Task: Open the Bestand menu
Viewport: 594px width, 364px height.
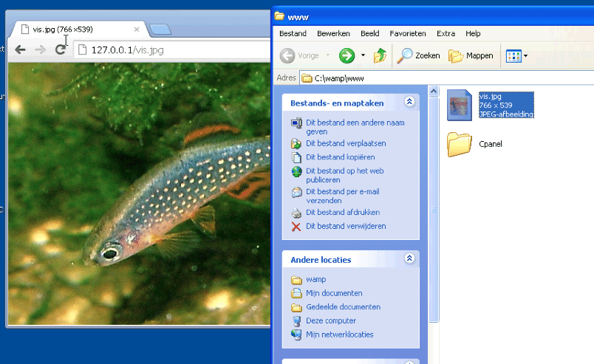Action: pos(293,33)
